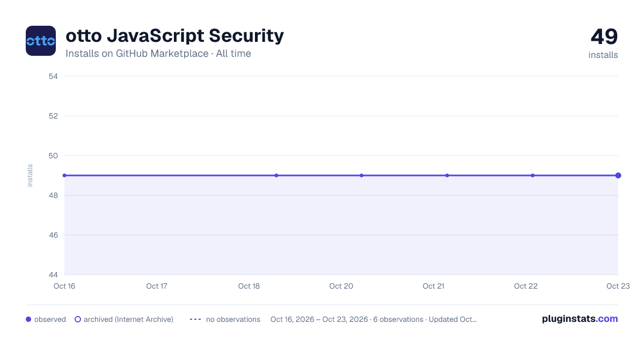Click the filled "observed" legend dot
This screenshot has height=338, width=644.
coord(28,319)
